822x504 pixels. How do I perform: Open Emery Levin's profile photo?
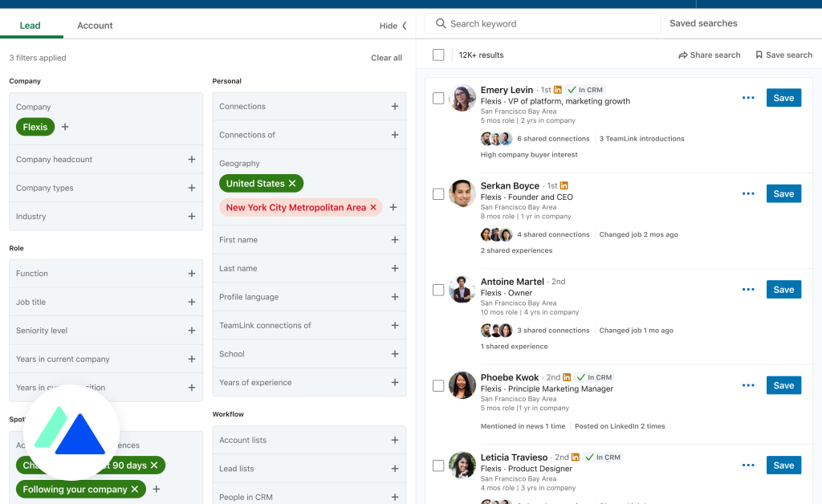(x=462, y=98)
